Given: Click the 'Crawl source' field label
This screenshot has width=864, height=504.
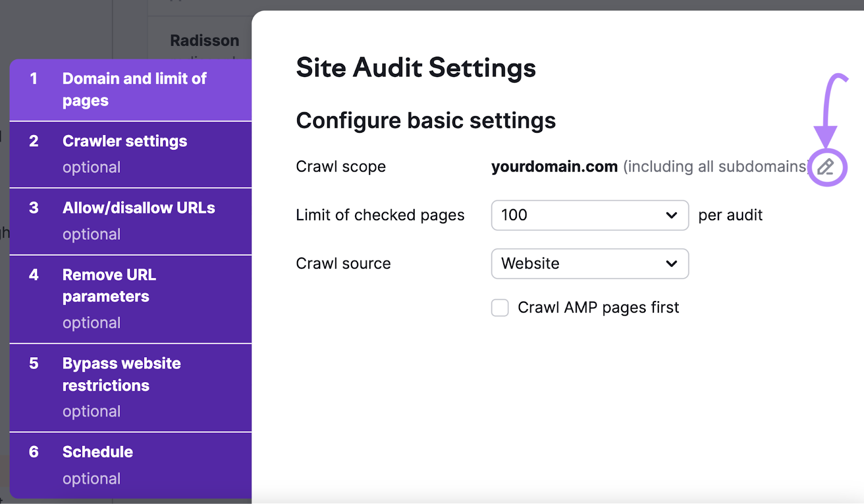Looking at the screenshot, I should [343, 264].
